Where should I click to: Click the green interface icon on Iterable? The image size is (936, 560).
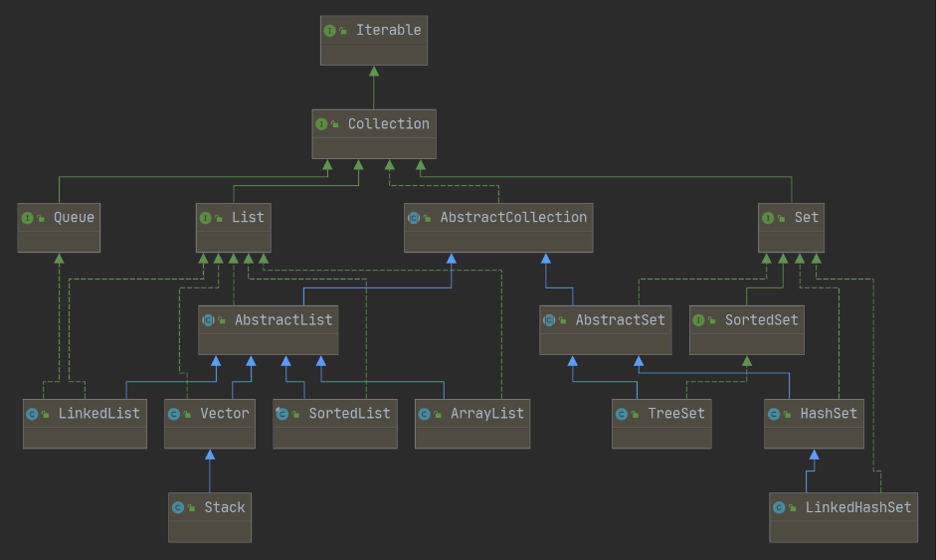pos(330,31)
